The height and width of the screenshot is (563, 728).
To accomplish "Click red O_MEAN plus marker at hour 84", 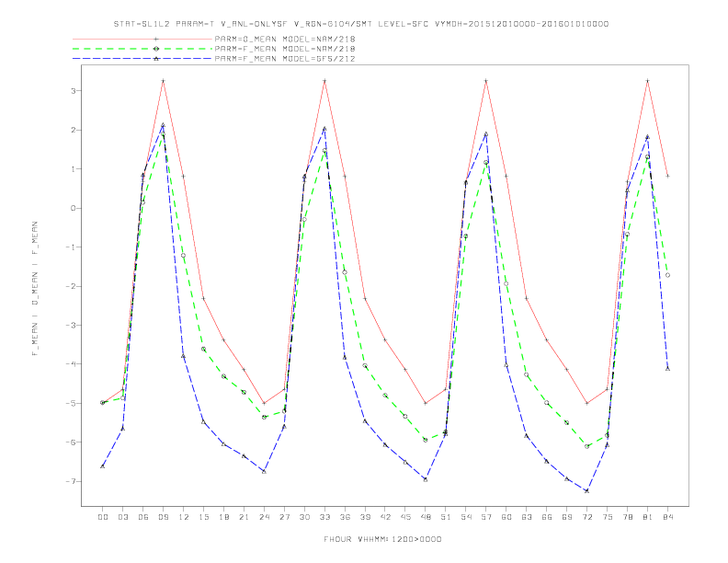I will (667, 176).
